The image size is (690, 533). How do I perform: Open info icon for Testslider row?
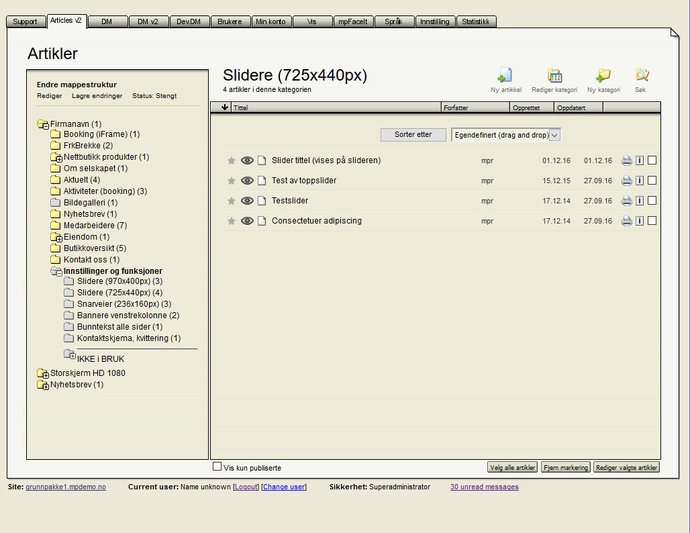tap(639, 201)
